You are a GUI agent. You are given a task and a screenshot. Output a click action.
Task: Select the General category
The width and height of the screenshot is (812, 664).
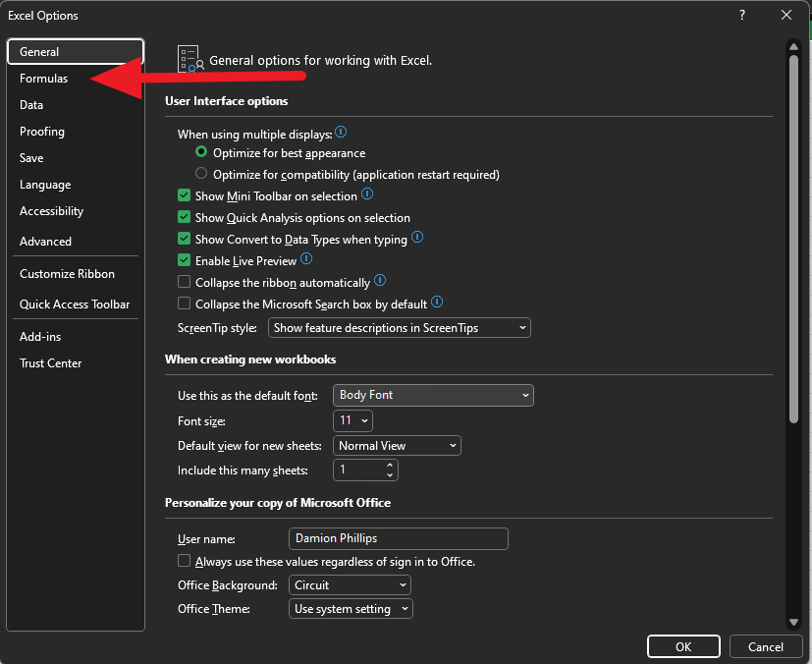[76, 52]
